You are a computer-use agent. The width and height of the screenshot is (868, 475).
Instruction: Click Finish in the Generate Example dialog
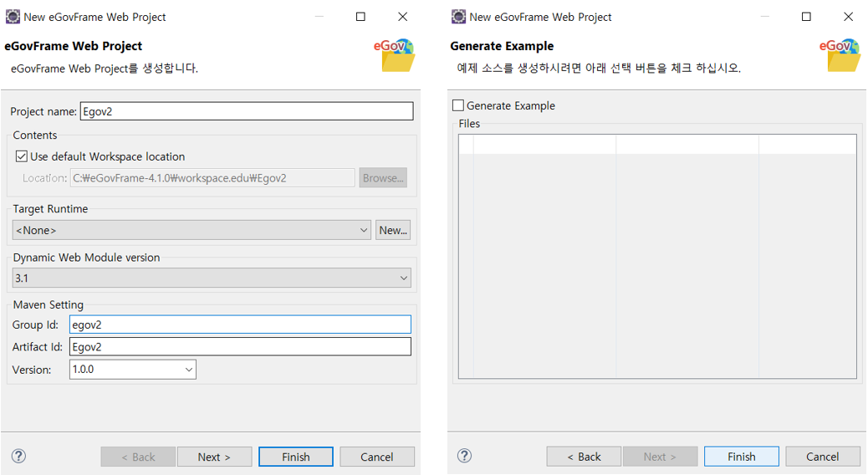coord(741,456)
